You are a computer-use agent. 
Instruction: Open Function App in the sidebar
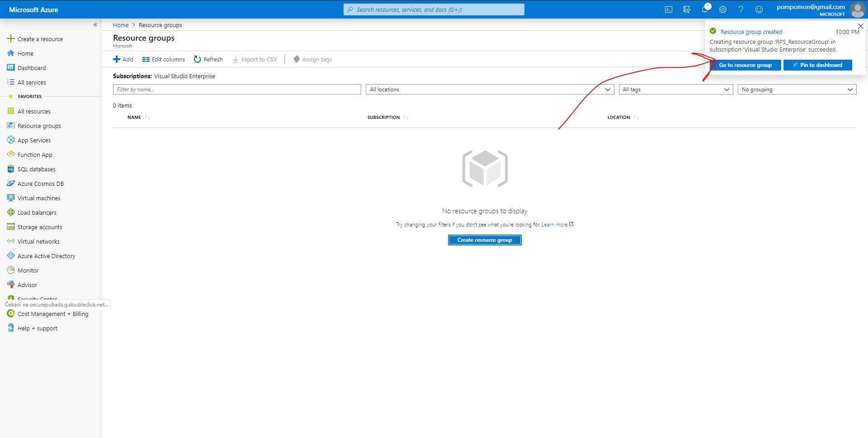click(35, 155)
